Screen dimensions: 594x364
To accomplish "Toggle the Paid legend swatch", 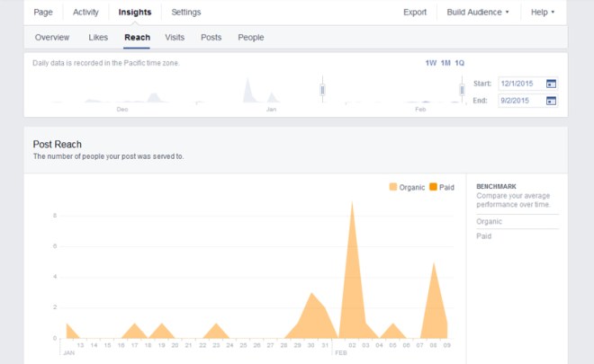I will [433, 187].
